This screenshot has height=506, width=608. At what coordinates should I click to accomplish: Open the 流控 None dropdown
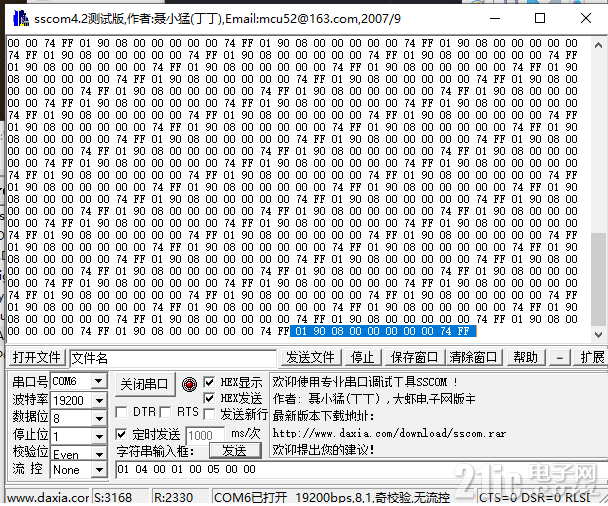[x=99, y=470]
